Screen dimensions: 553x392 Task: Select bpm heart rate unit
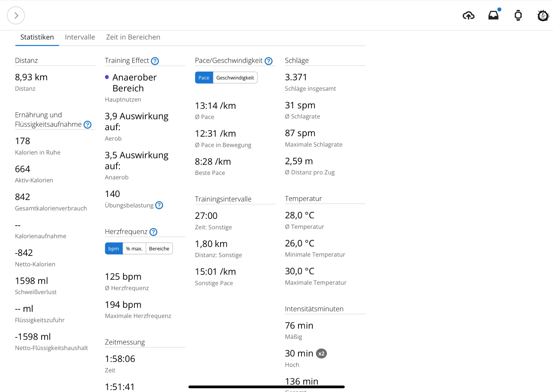pyautogui.click(x=114, y=249)
